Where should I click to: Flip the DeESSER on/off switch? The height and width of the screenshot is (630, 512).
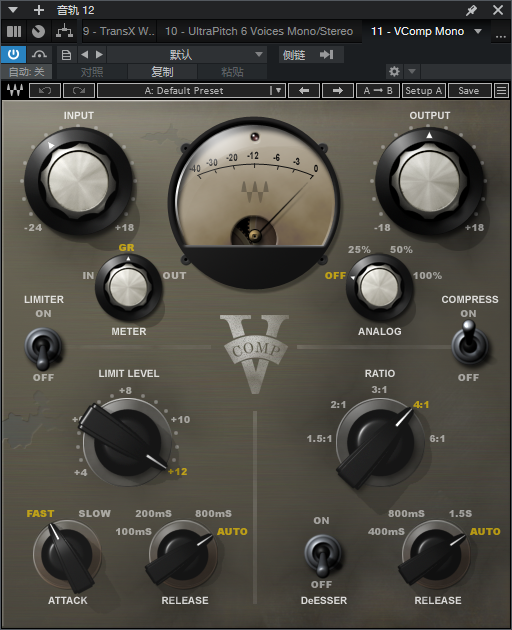[322, 555]
